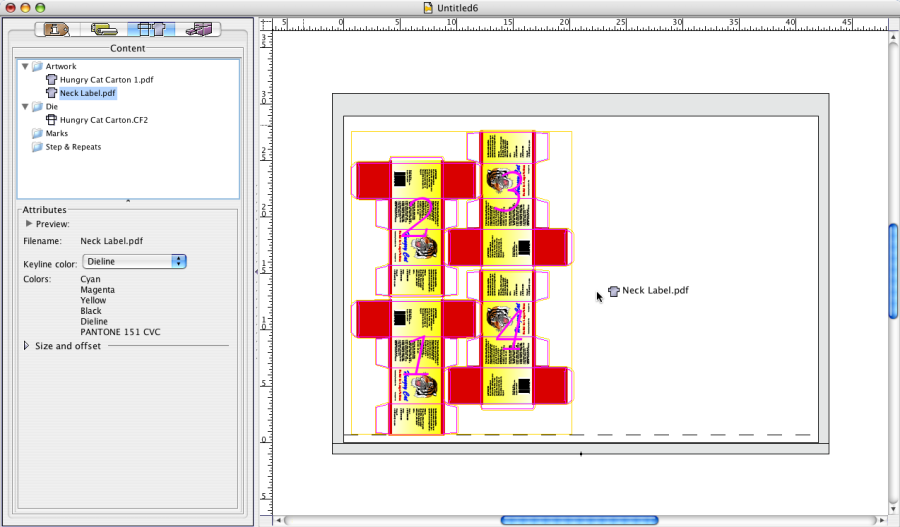Click the ruler origin crosshair corner
Image resolution: width=900 pixels, height=527 pixels.
tap(265, 24)
